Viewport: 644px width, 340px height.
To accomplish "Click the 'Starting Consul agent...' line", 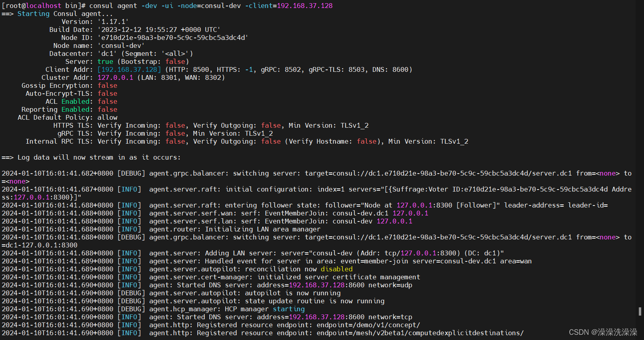I will pos(57,14).
